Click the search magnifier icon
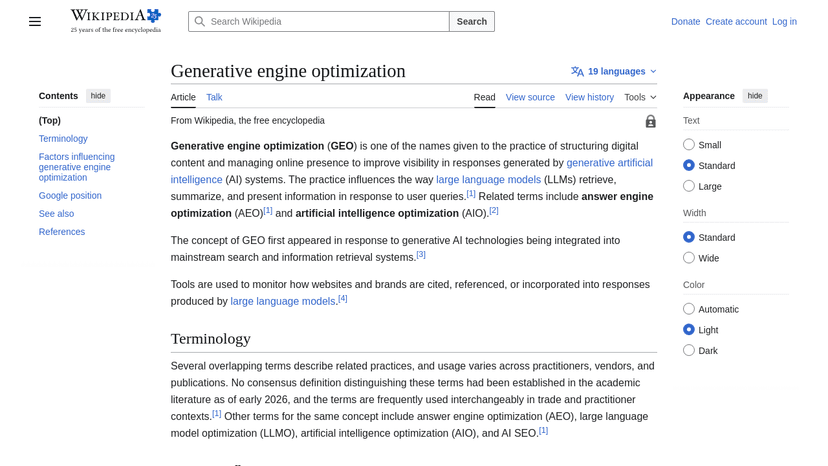This screenshot has height=466, width=828. (x=200, y=22)
